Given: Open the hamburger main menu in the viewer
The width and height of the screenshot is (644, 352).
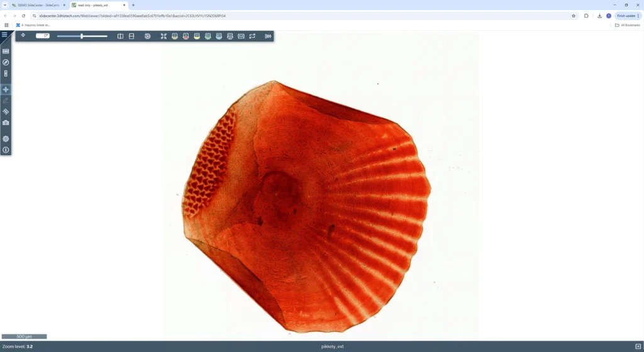Looking at the screenshot, I should click(4, 35).
